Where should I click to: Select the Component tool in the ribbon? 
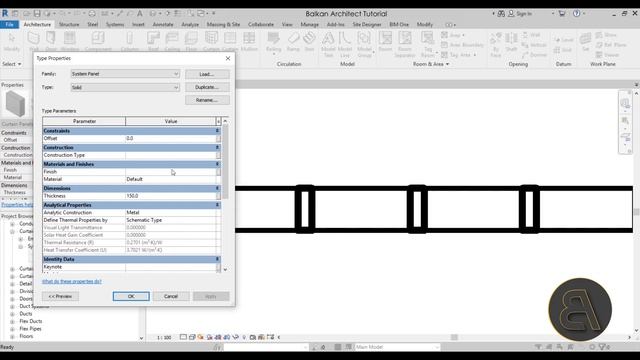(98, 42)
